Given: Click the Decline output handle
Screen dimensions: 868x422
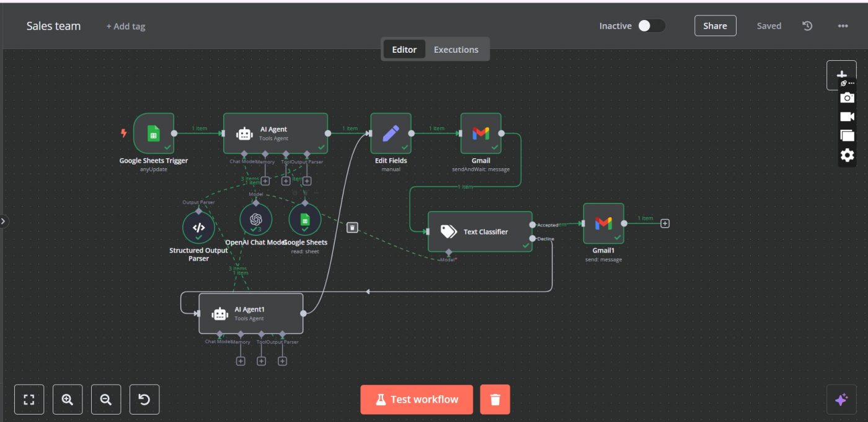Looking at the screenshot, I should point(533,238).
